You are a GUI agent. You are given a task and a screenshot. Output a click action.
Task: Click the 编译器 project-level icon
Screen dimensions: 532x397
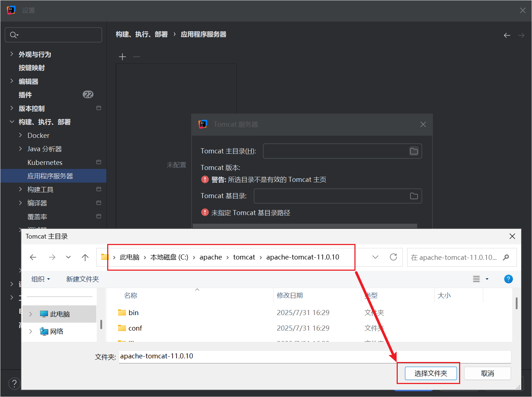tap(99, 203)
